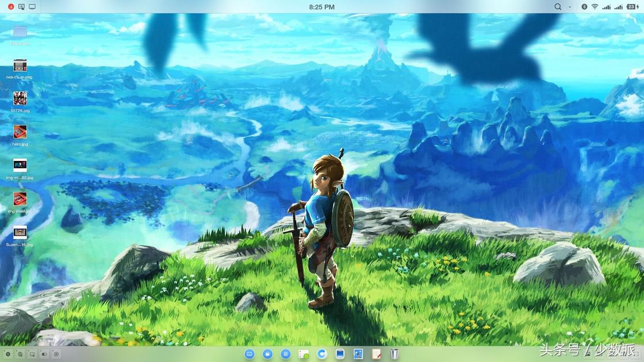Open the blue cylinder app icon in dock
The width and height of the screenshot is (644, 362).
tap(340, 354)
